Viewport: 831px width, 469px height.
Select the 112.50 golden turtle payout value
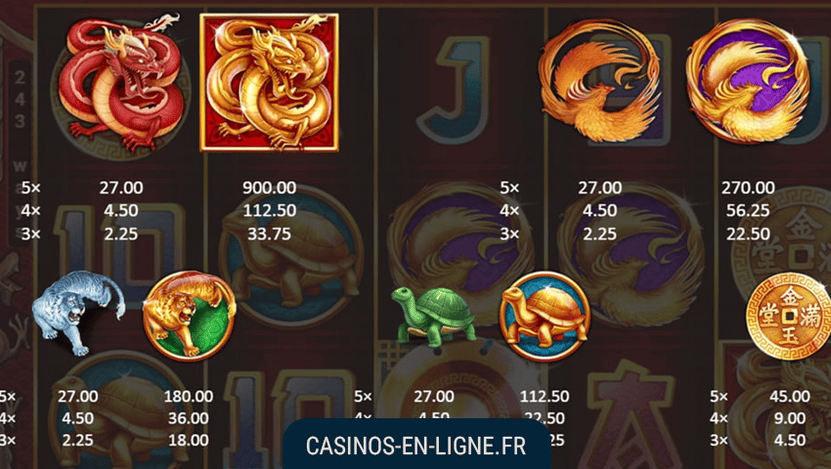pyautogui.click(x=545, y=396)
